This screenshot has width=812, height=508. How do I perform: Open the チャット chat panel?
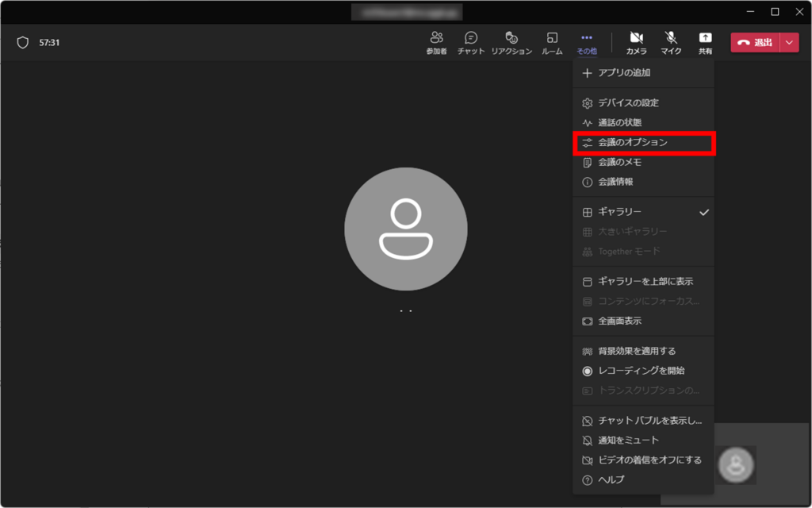[471, 42]
